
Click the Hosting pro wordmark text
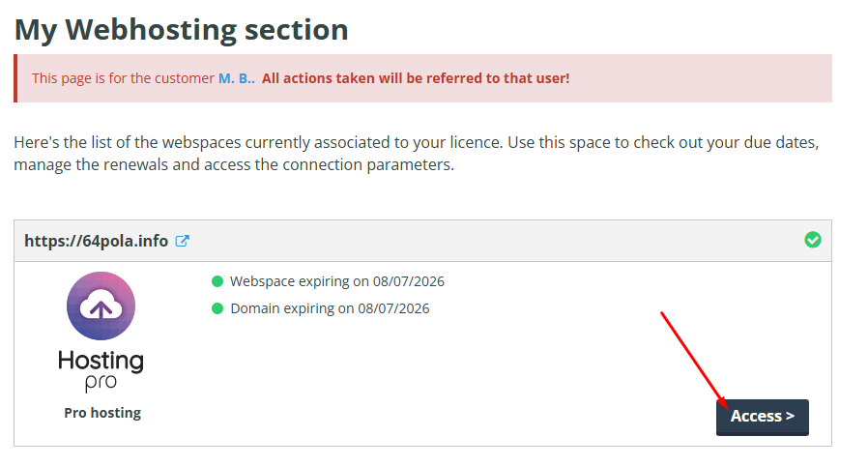coord(101,370)
